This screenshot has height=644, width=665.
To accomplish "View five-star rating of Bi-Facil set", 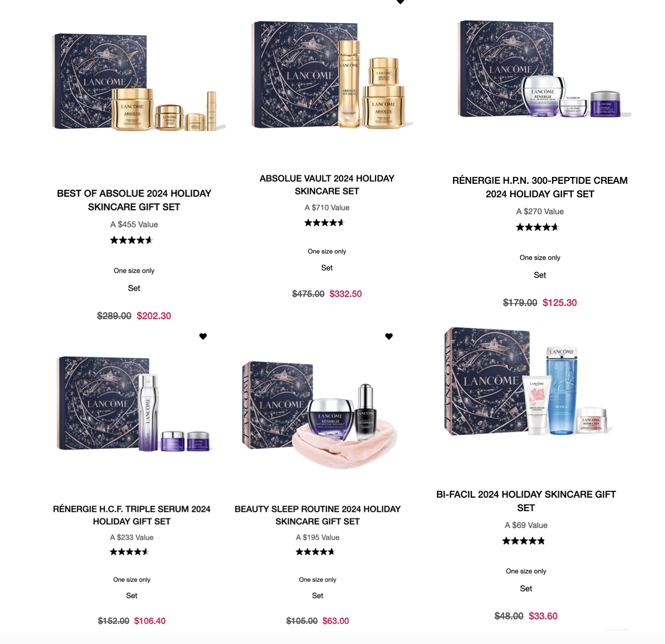I will [524, 541].
